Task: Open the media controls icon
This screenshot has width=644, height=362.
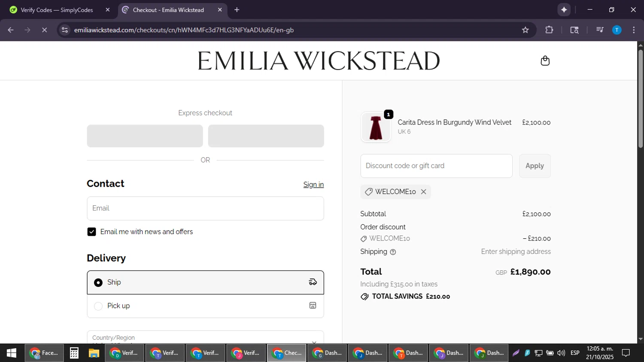Action: [600, 30]
